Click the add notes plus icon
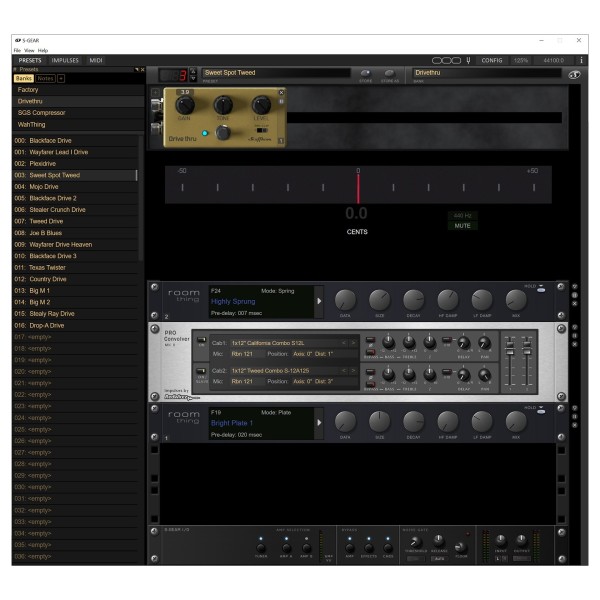This screenshot has height=600, width=600. 61,78
